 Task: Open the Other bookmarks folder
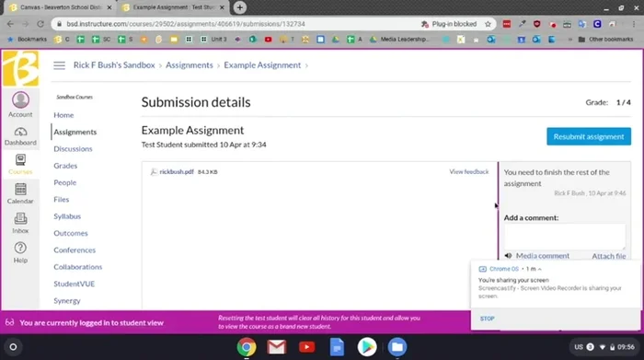[x=605, y=40]
